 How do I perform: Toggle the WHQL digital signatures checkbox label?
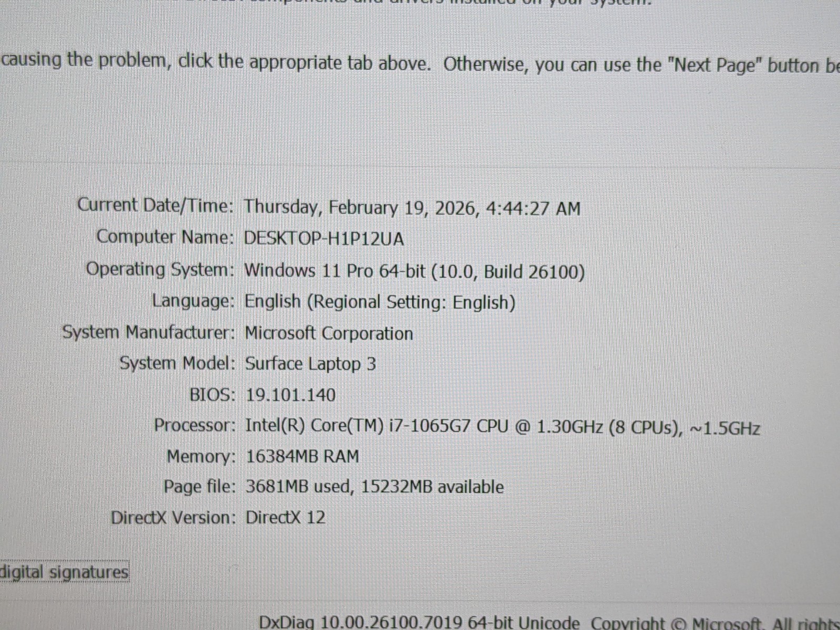[64, 572]
